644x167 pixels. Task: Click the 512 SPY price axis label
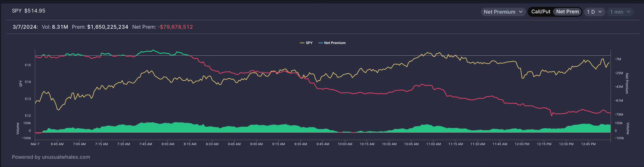tap(28, 116)
